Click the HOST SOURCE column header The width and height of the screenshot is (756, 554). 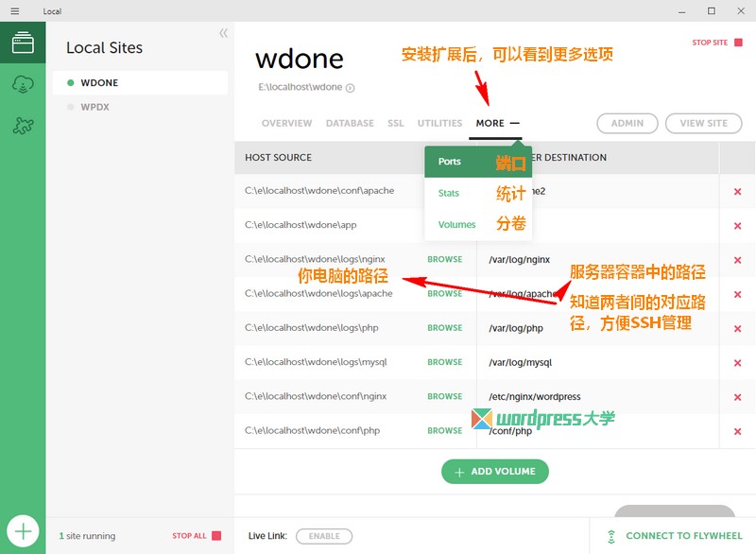278,158
